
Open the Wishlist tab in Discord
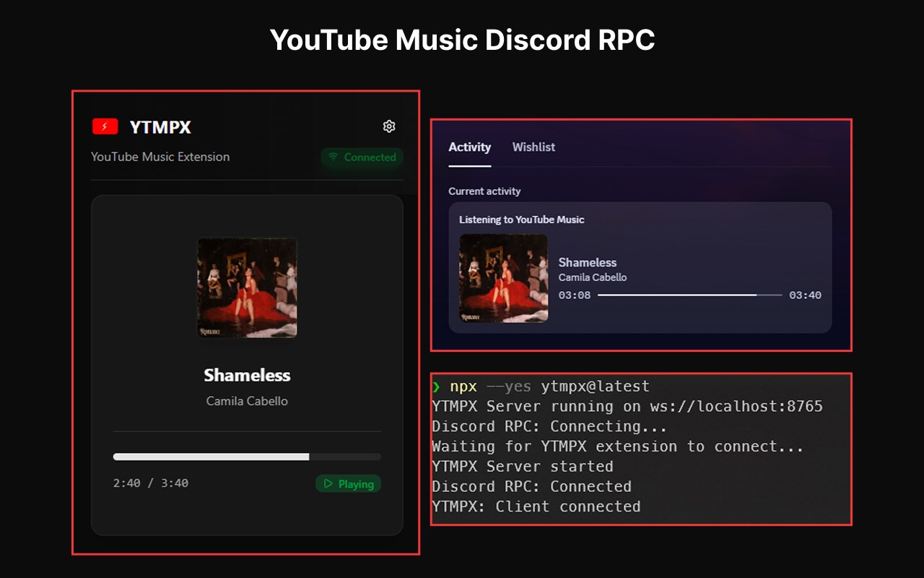pyautogui.click(x=534, y=147)
